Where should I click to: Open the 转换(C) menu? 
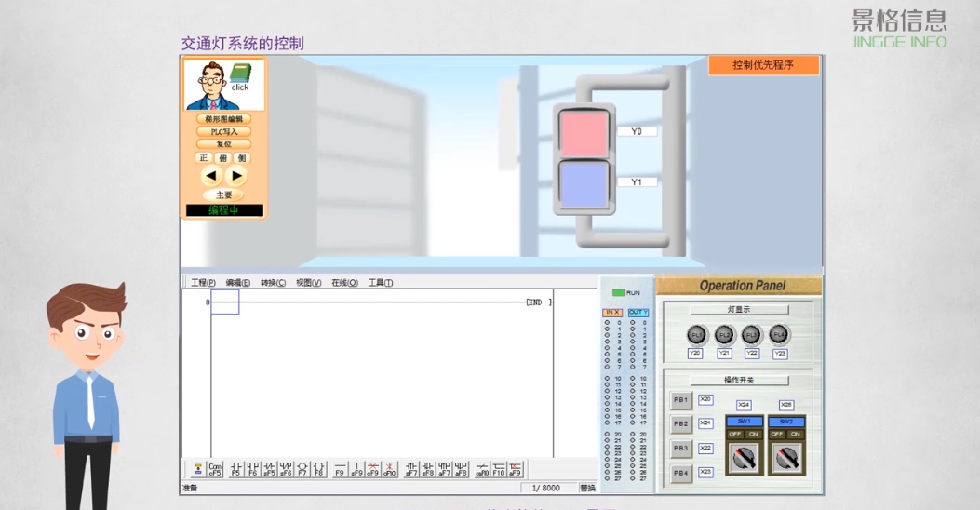coord(273,283)
